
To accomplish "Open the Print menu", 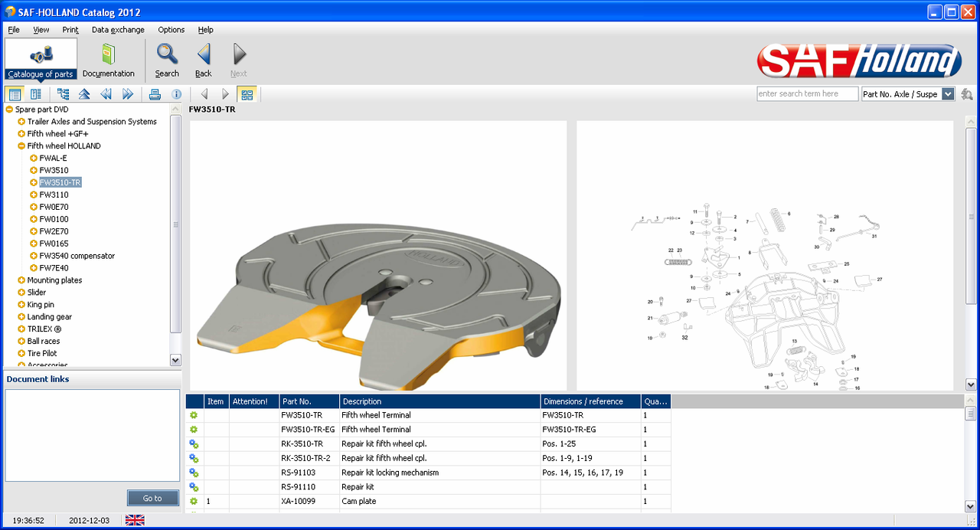I will coord(70,30).
